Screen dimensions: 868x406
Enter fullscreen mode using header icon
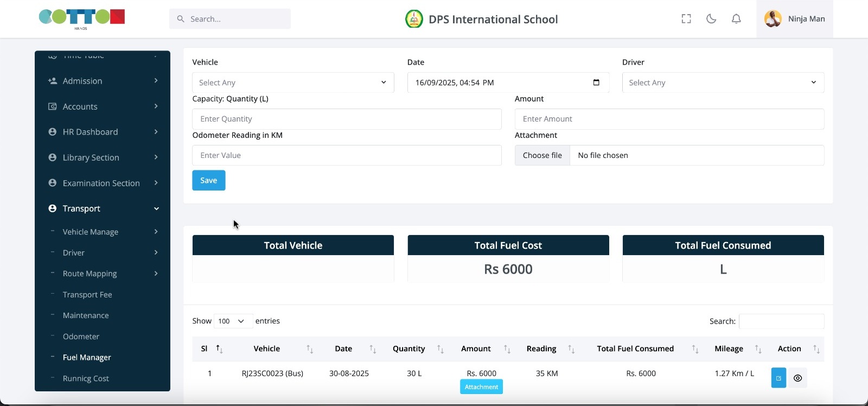tap(686, 19)
